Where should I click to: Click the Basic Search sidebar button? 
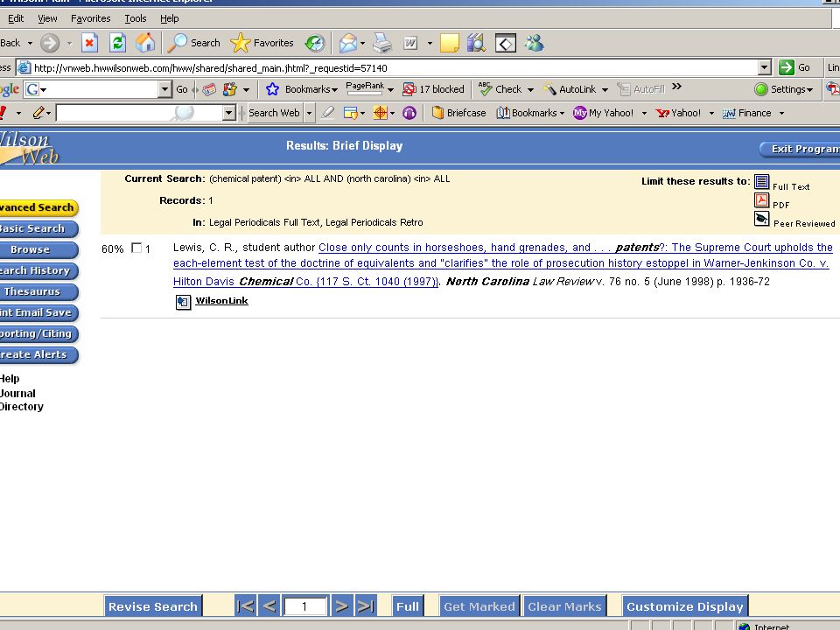click(x=38, y=228)
